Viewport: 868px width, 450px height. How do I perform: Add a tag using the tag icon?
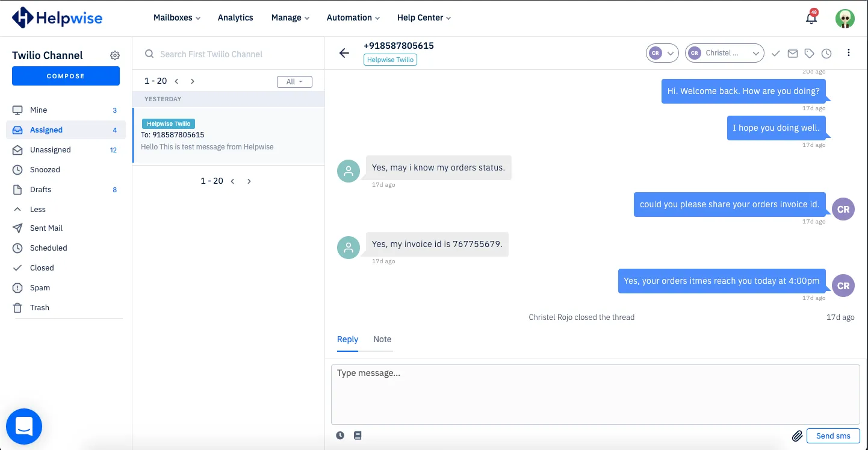[x=810, y=54]
